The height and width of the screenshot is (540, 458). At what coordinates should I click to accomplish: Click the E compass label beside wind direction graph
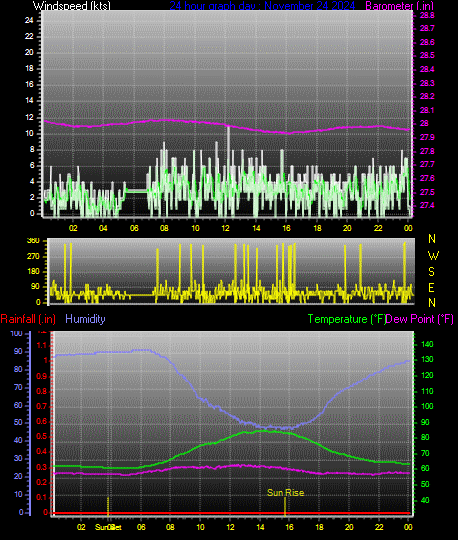[431, 288]
